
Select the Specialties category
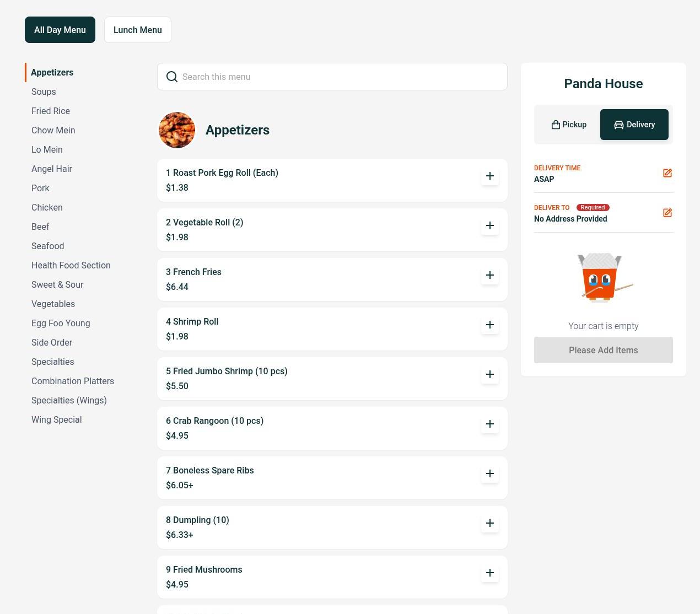53,362
